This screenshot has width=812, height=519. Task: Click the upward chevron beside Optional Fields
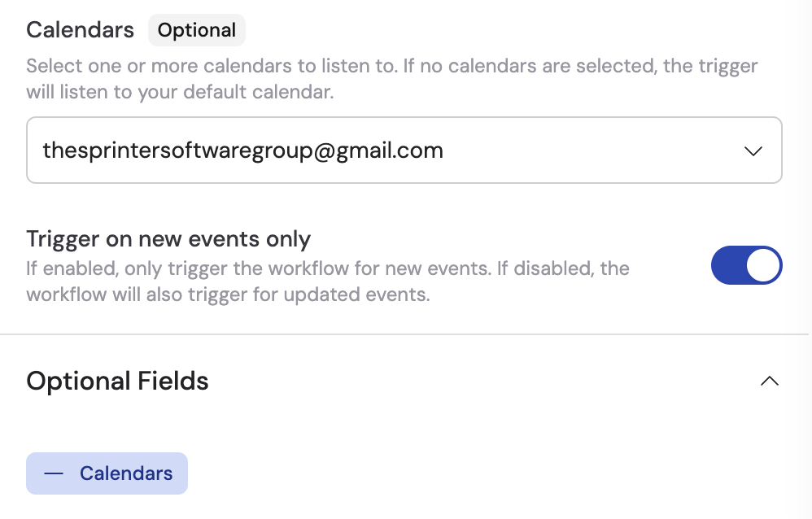click(770, 381)
